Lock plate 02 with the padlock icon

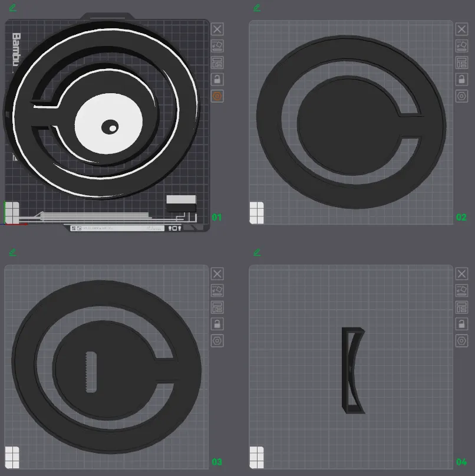click(x=461, y=79)
